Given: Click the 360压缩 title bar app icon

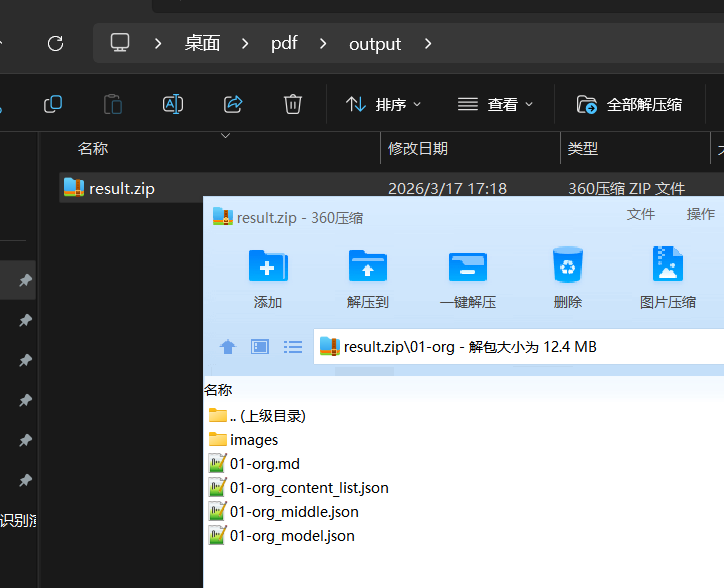Looking at the screenshot, I should pos(223,216).
